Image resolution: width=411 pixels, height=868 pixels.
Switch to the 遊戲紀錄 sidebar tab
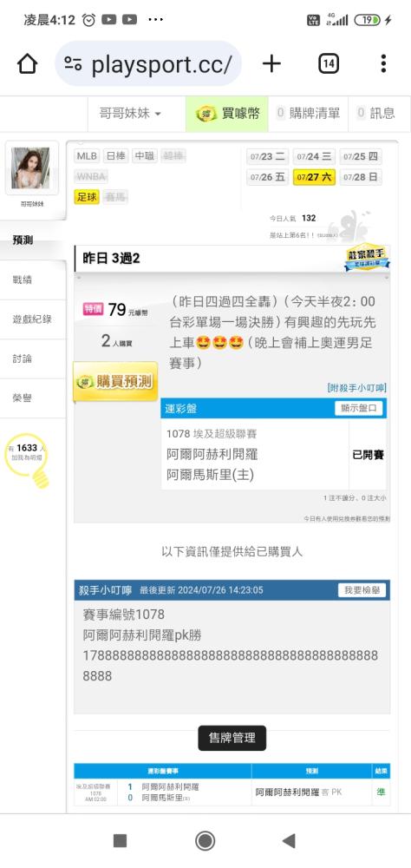point(33,319)
